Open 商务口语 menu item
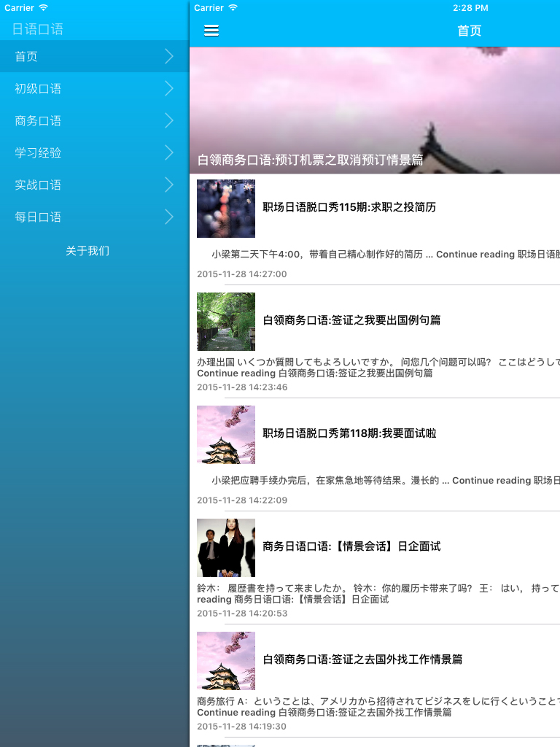This screenshot has height=747, width=560. coord(94,120)
